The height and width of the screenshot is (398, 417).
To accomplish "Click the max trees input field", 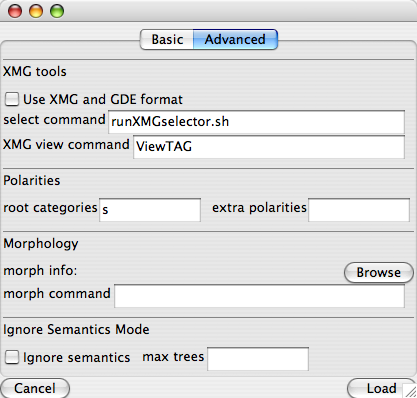I will tap(258, 359).
